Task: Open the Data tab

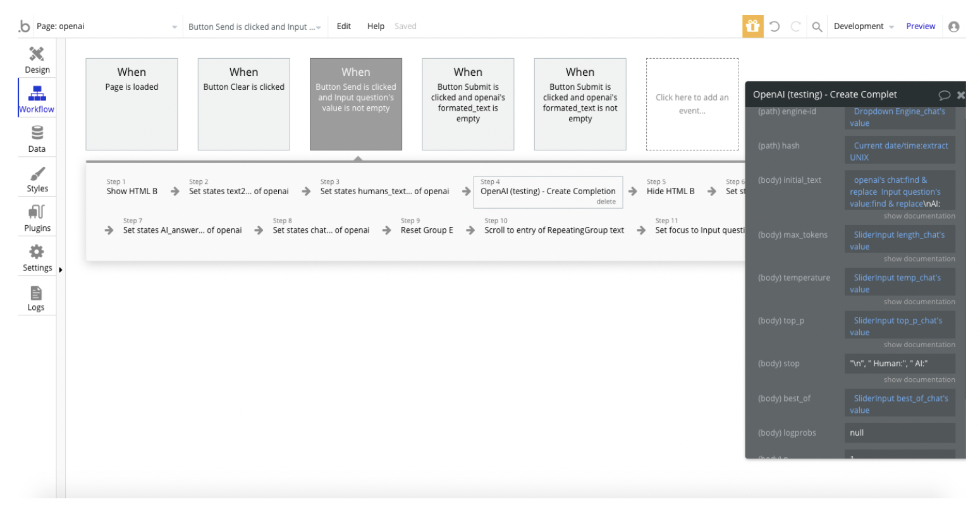Action: tap(37, 139)
